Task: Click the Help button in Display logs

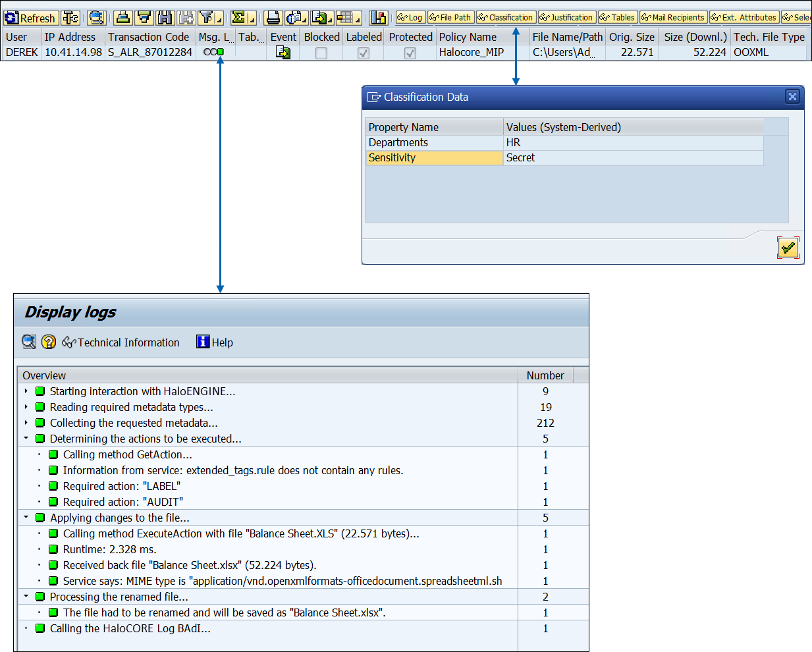Action: (215, 342)
